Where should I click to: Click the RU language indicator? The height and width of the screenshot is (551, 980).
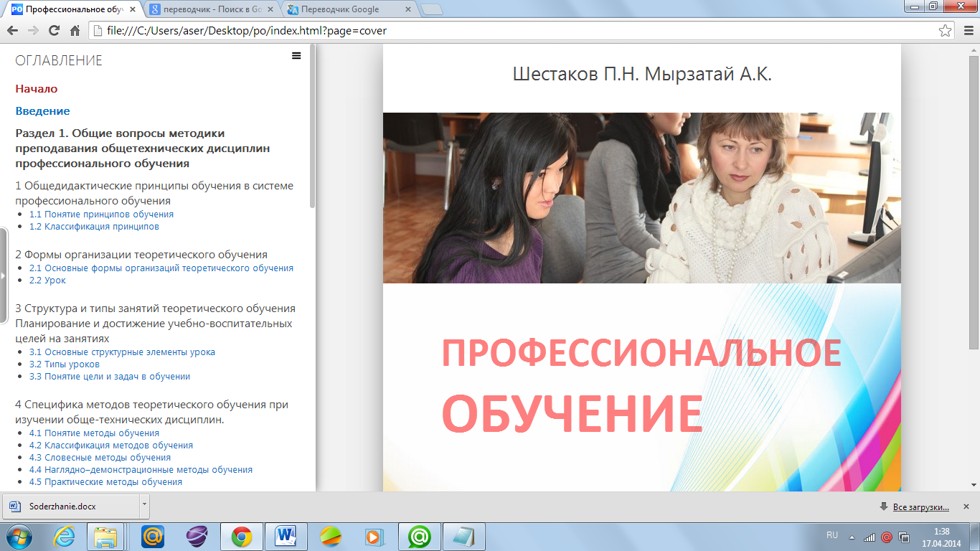pos(832,535)
